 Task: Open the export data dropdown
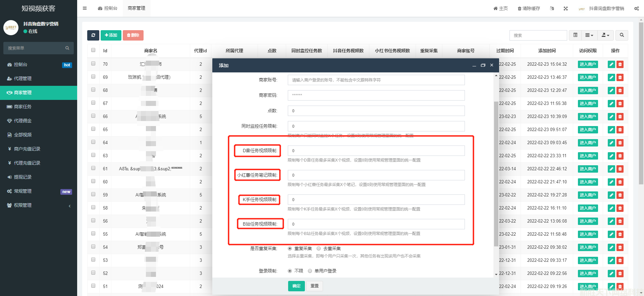(605, 35)
